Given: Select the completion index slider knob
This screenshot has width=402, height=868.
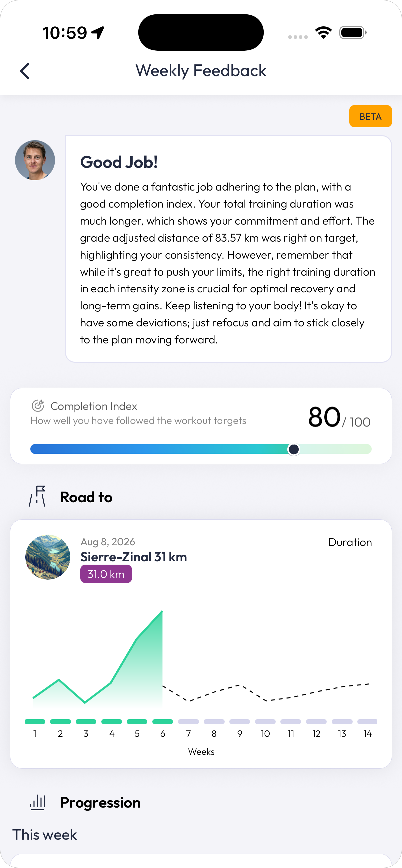Looking at the screenshot, I should pos(294,449).
